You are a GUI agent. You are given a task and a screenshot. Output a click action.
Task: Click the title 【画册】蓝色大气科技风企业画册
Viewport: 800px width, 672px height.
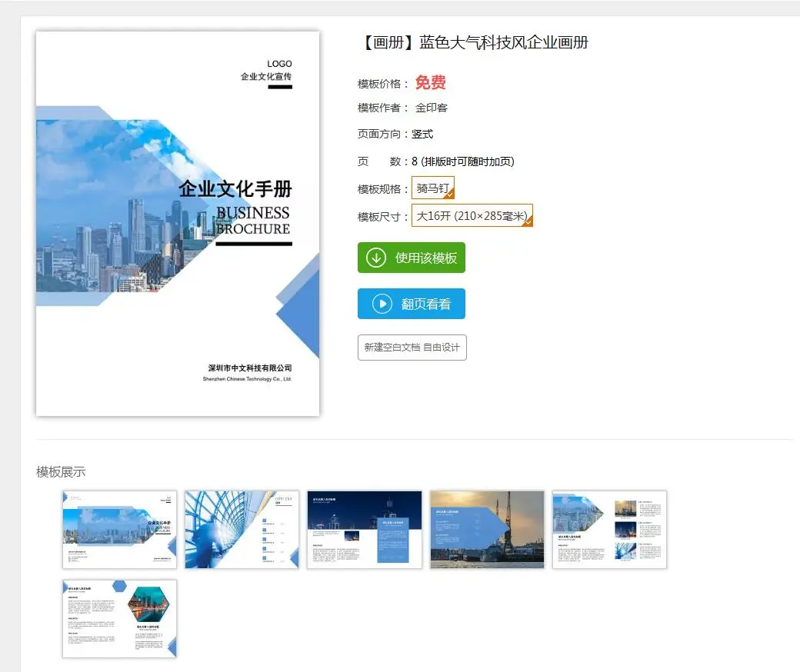pos(474,42)
